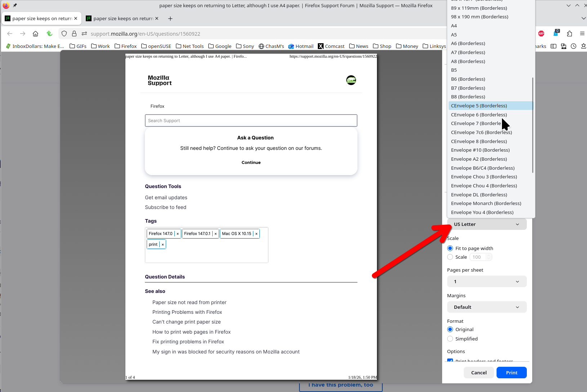The height and width of the screenshot is (392, 587).
Task: Open the Work bookmark folder
Action: coord(101,46)
